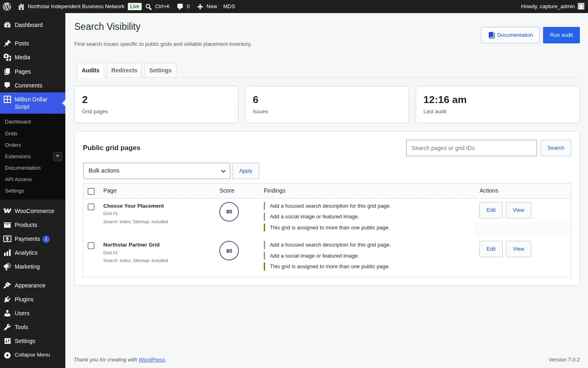Check the Choose Your Placement row checkbox
This screenshot has width=588, height=368.
tap(91, 207)
